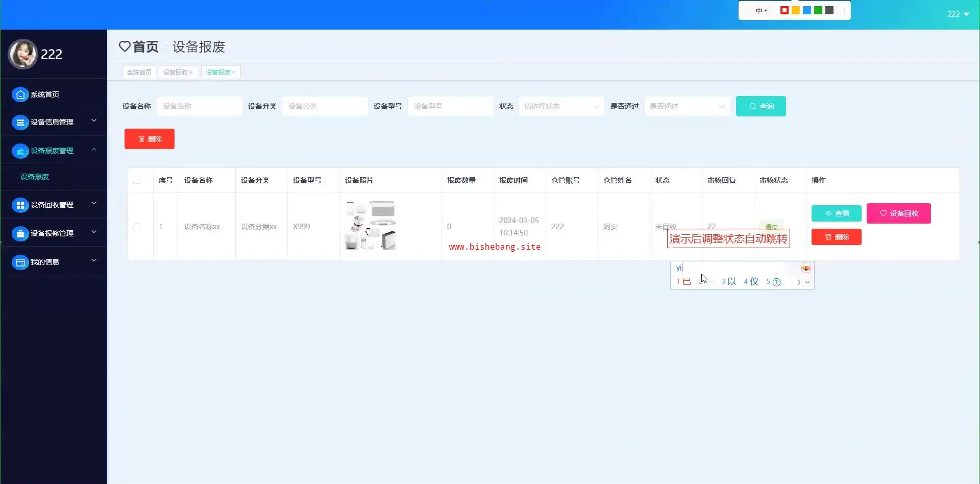Open the 状态 status dropdown
The image size is (980, 484).
pyautogui.click(x=561, y=106)
